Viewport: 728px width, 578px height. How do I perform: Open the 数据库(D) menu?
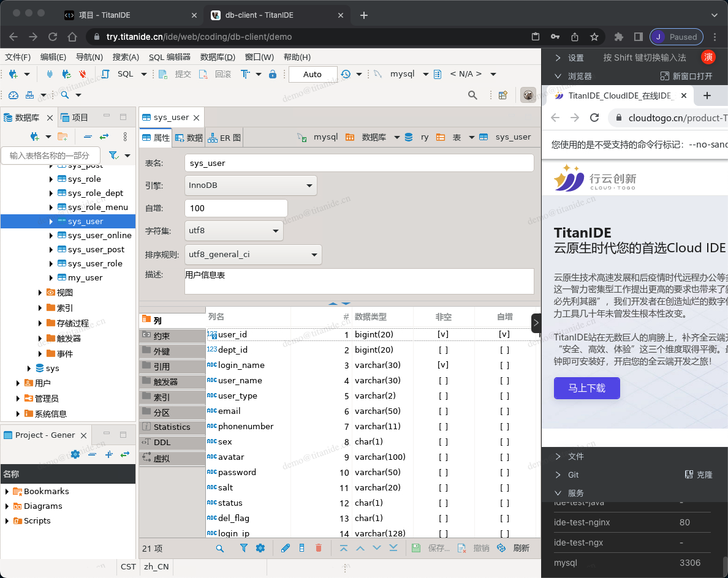218,57
